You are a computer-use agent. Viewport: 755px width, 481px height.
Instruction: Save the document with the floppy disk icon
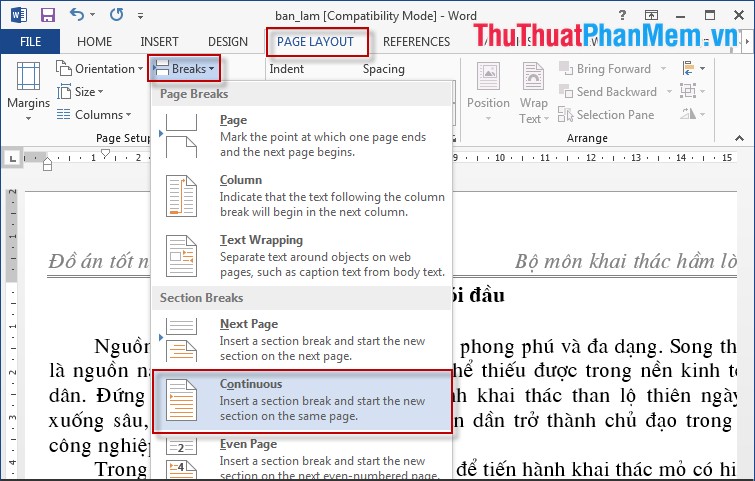click(47, 15)
